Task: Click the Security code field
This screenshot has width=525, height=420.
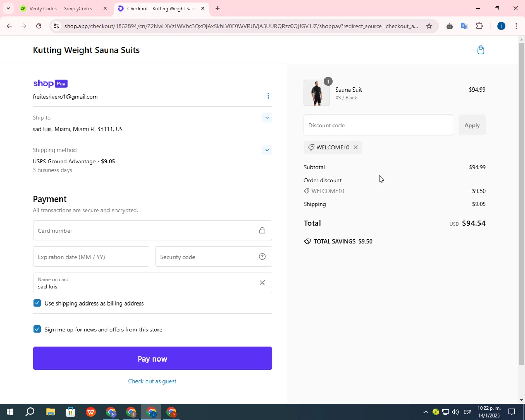Action: tap(213, 257)
